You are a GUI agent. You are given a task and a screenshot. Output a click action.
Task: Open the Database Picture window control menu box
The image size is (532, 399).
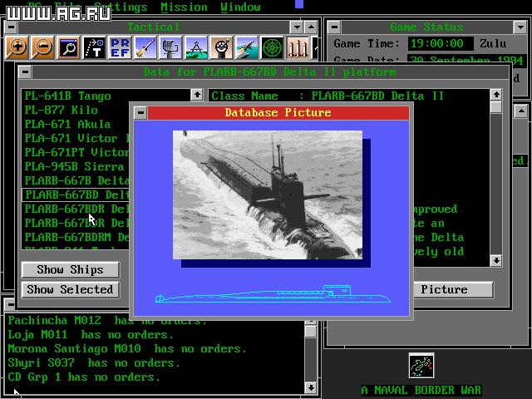pyautogui.click(x=140, y=113)
